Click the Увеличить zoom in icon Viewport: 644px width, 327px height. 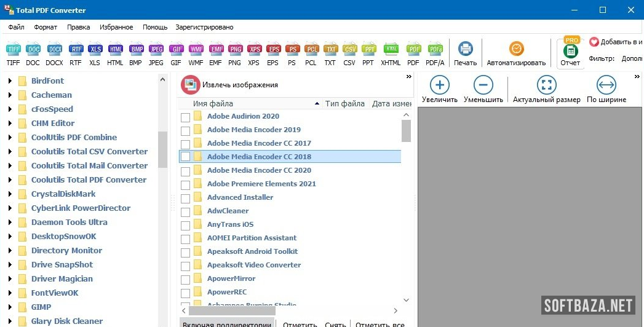(439, 85)
